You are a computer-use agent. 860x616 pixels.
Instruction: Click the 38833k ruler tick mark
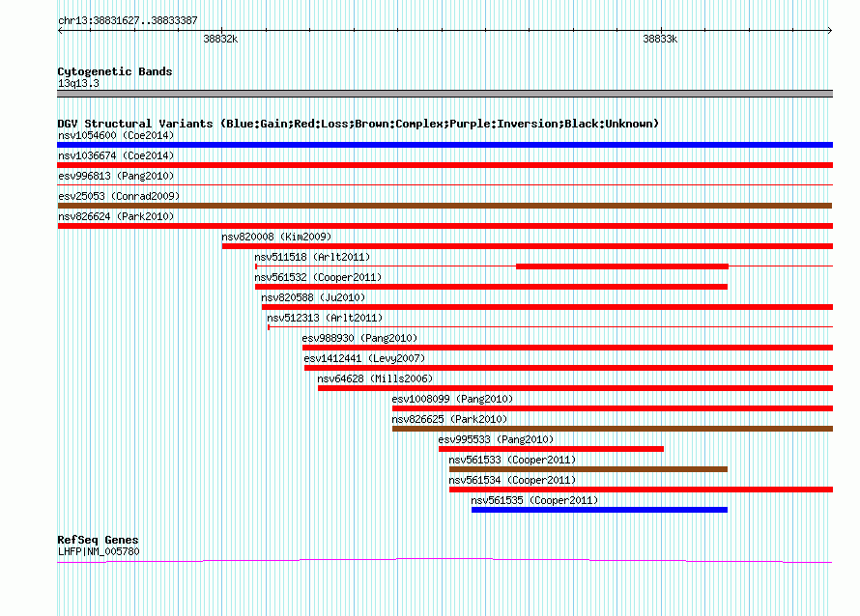click(x=661, y=30)
